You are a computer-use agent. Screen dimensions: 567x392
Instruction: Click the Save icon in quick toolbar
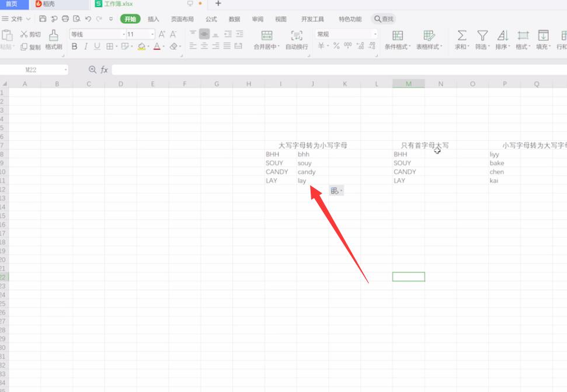pos(43,19)
